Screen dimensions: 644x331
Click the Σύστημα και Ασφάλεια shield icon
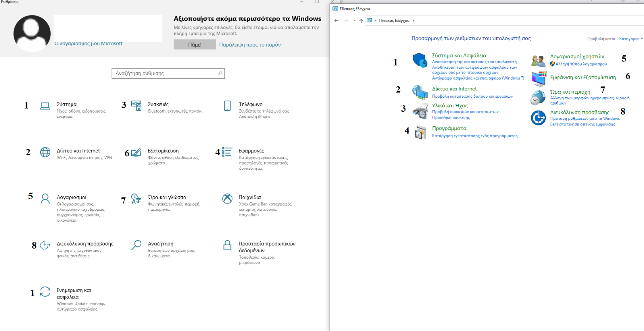(x=420, y=60)
